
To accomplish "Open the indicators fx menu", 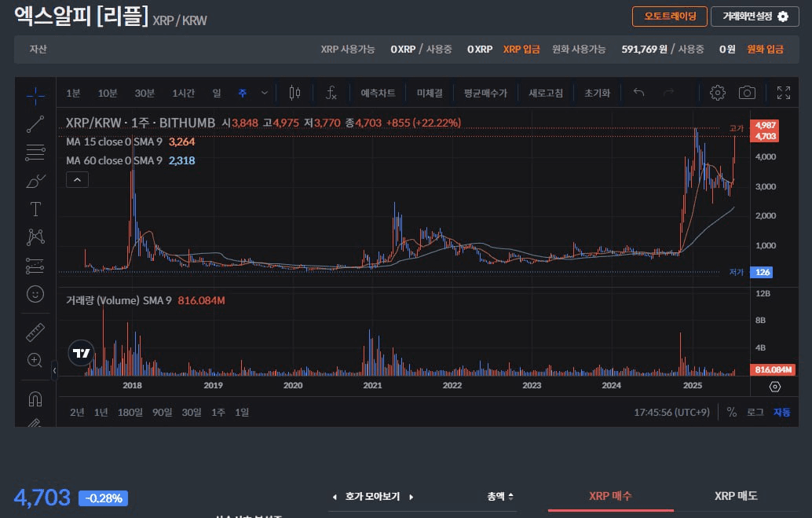I will (331, 93).
